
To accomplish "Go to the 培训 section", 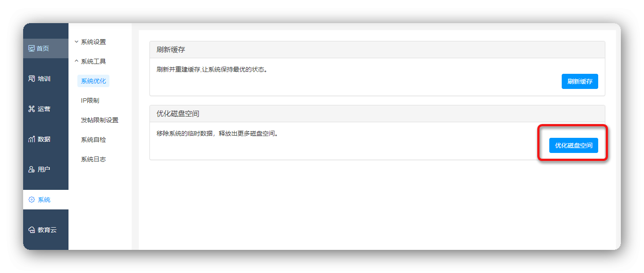I will pos(46,79).
